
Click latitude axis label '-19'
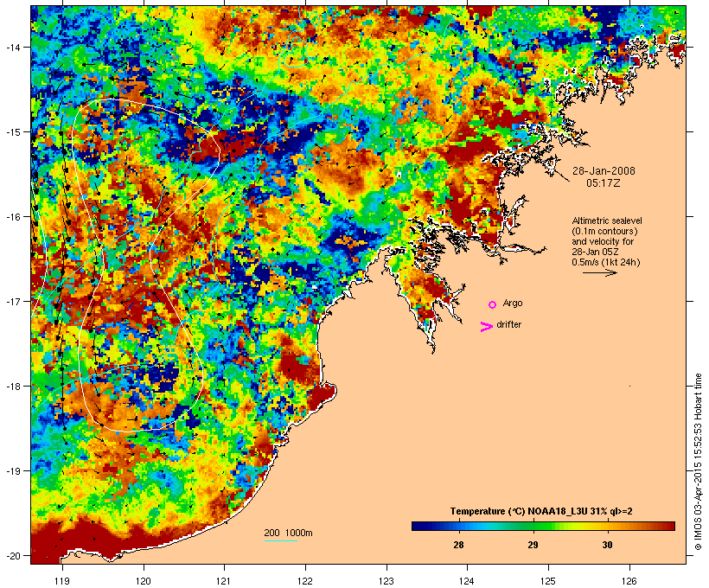click(13, 471)
